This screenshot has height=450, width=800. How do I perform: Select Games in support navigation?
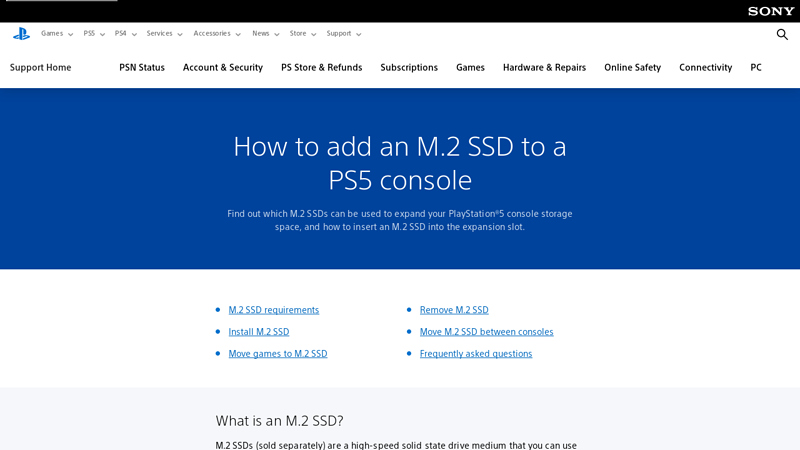click(470, 67)
